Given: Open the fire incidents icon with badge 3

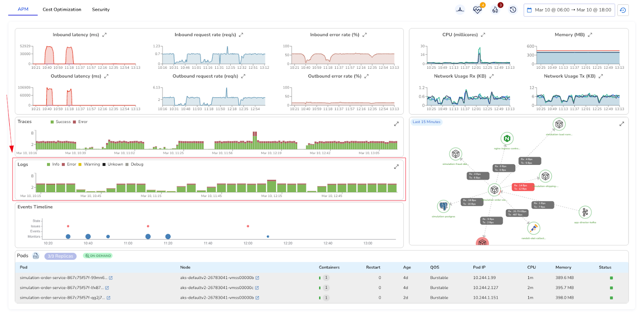Looking at the screenshot, I should pyautogui.click(x=495, y=10).
